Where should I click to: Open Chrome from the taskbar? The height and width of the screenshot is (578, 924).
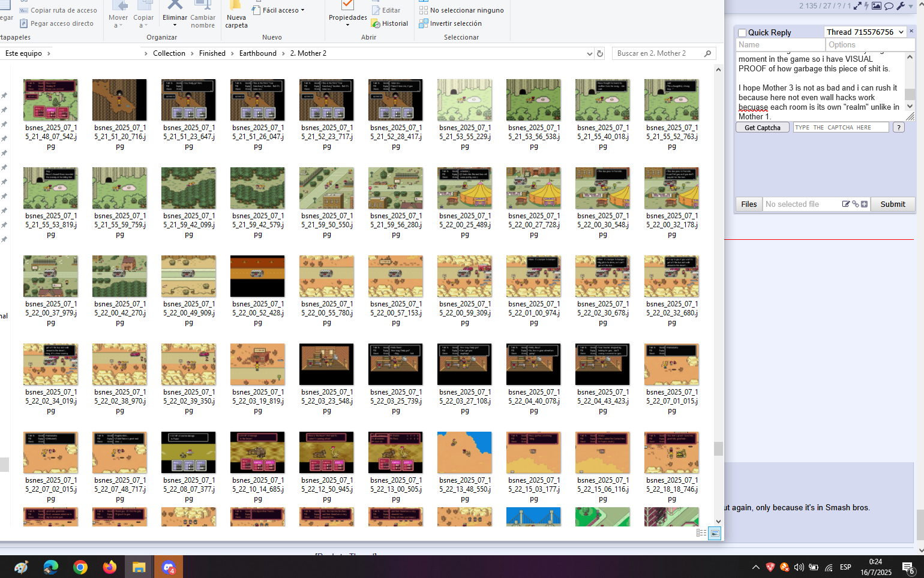pos(80,567)
